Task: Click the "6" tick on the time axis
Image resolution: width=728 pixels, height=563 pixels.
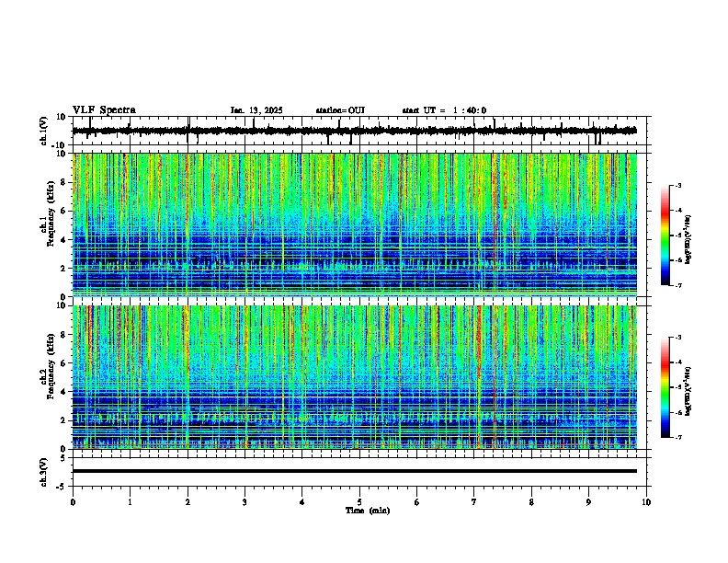Action: click(417, 502)
